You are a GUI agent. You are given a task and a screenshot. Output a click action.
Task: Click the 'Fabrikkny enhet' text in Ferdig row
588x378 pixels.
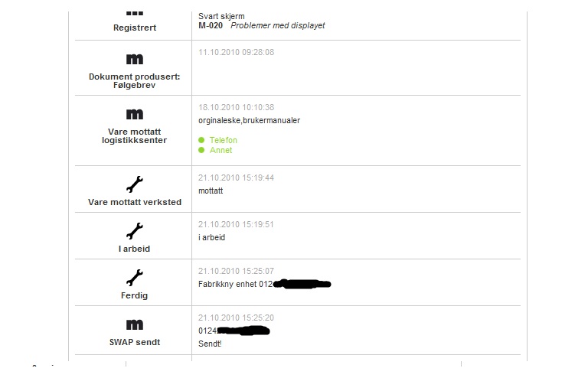tap(227, 285)
